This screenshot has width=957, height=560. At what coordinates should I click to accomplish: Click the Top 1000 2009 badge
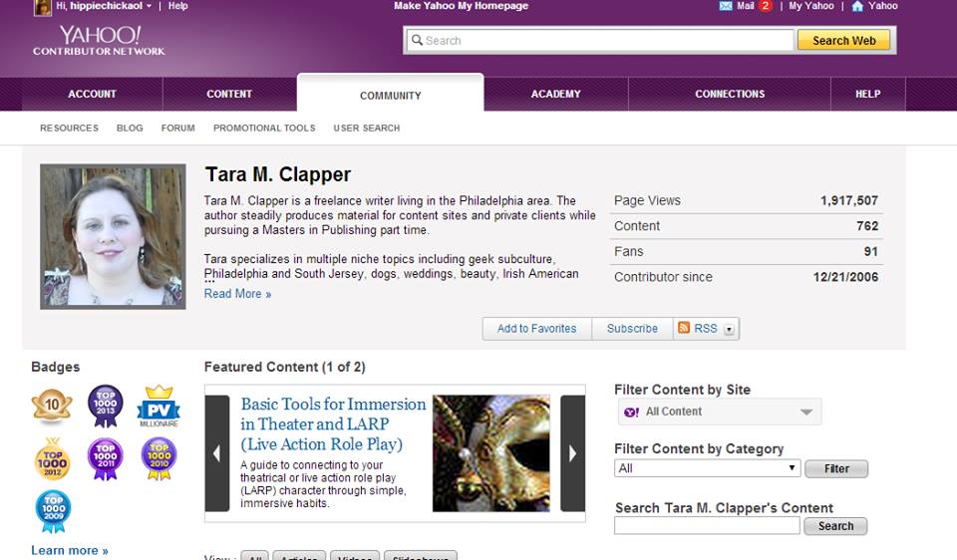(x=53, y=511)
